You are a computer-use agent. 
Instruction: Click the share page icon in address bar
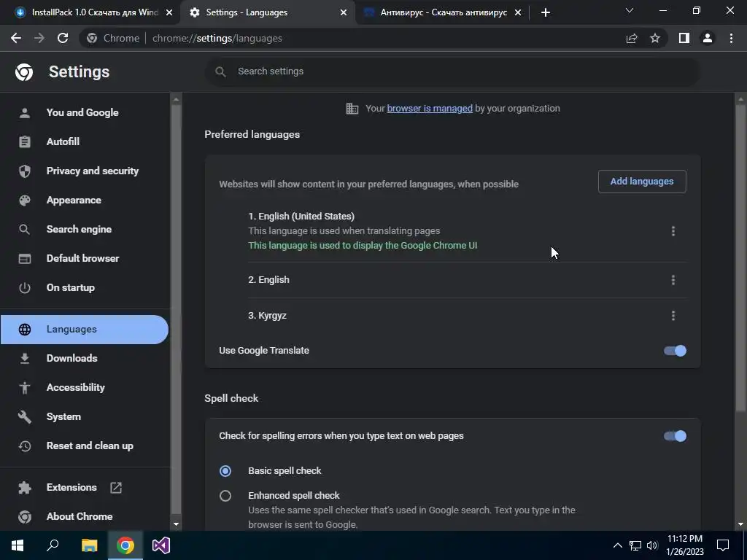632,38
